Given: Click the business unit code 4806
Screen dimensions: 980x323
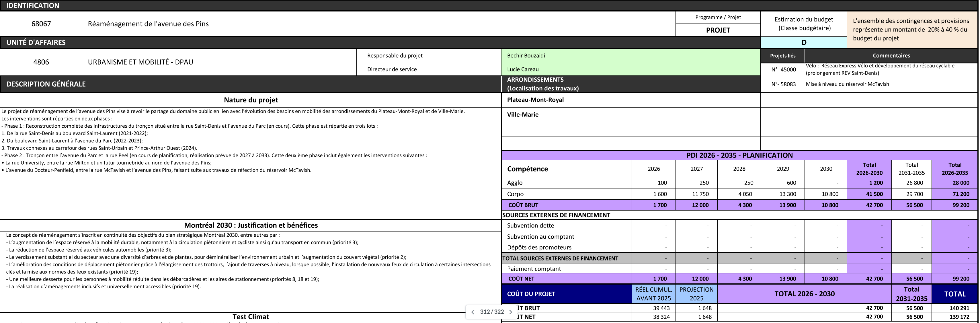Looking at the screenshot, I should pos(41,62).
